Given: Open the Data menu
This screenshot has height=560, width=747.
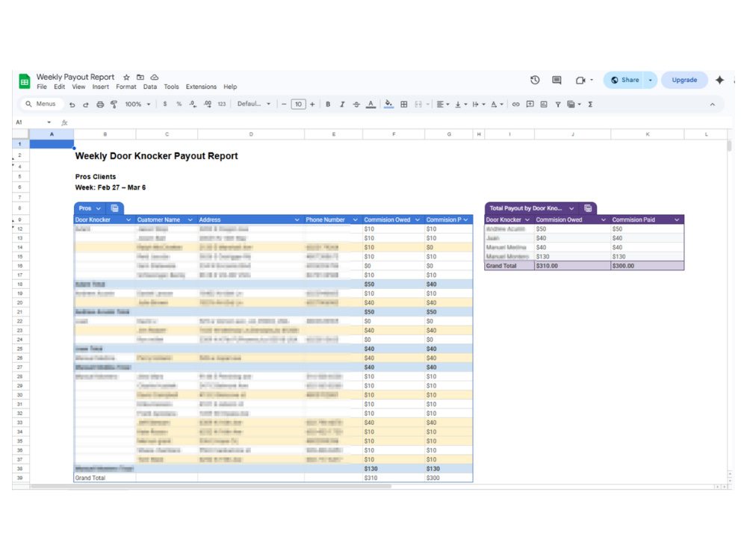Looking at the screenshot, I should click(x=150, y=87).
